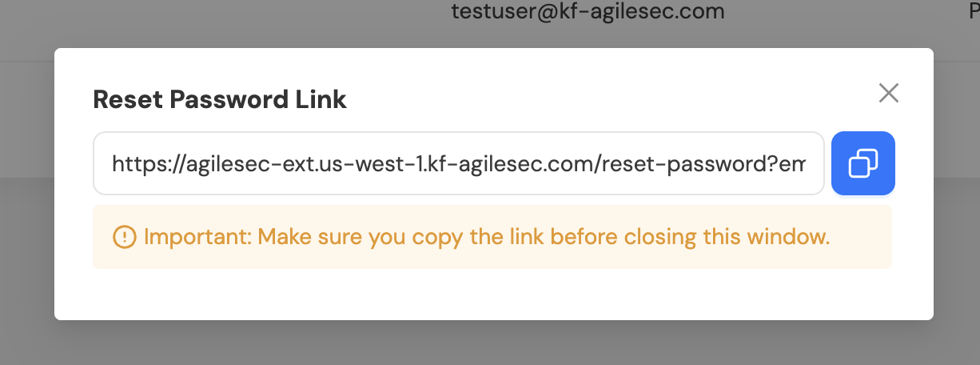Close the Reset Password Link dialog
The image size is (980, 365).
point(889,93)
